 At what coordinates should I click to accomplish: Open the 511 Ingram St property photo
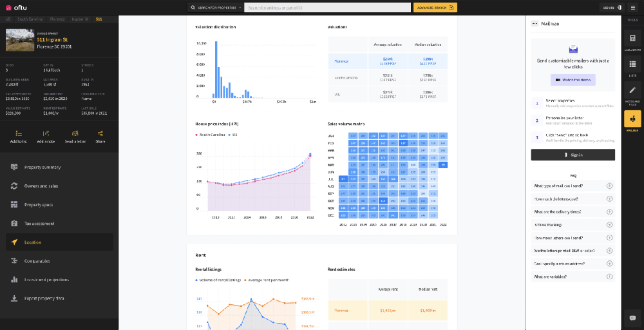[20, 40]
